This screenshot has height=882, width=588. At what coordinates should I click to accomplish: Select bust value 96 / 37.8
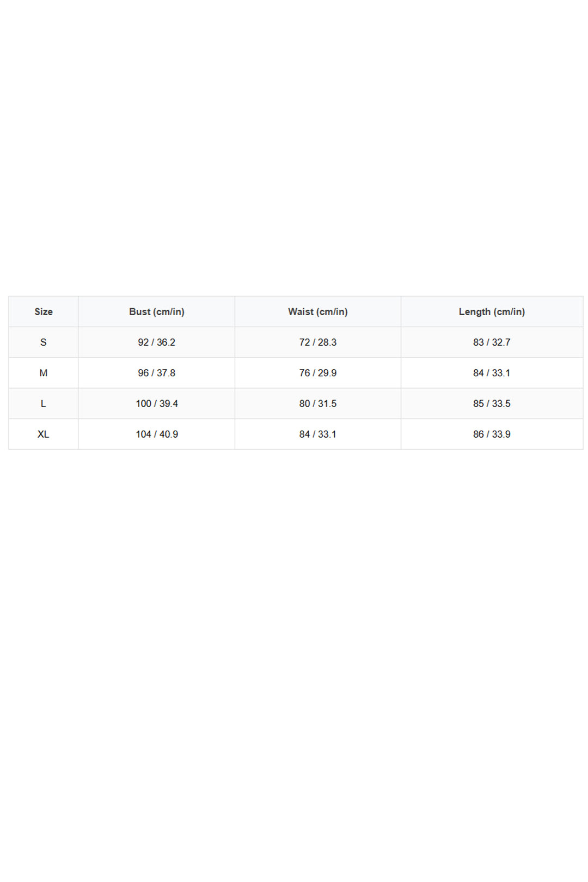(x=157, y=373)
